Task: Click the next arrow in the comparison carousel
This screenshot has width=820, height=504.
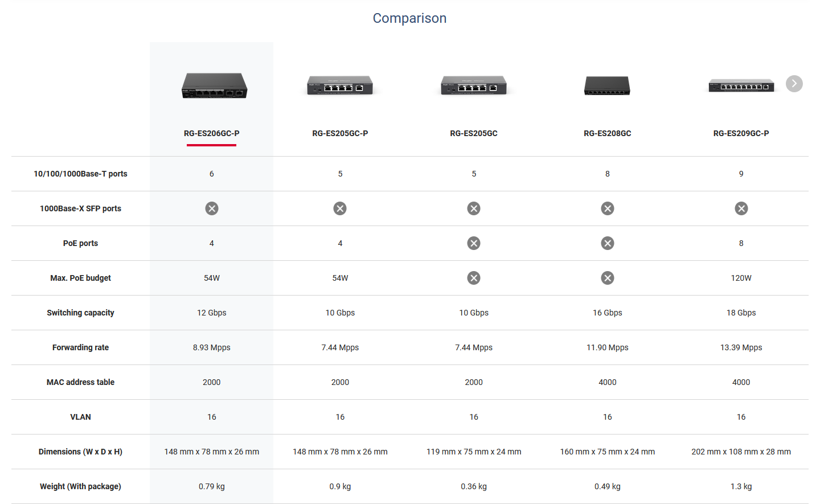Action: pos(794,84)
